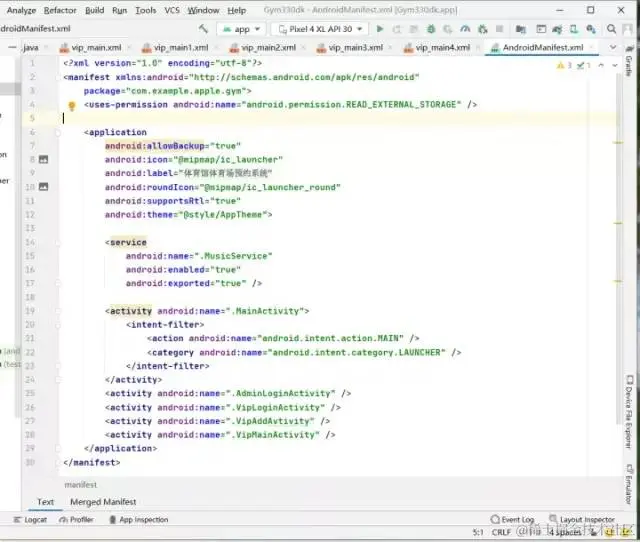The height and width of the screenshot is (542, 640).
Task: Open the app run configuration dropdown
Action: [241, 29]
